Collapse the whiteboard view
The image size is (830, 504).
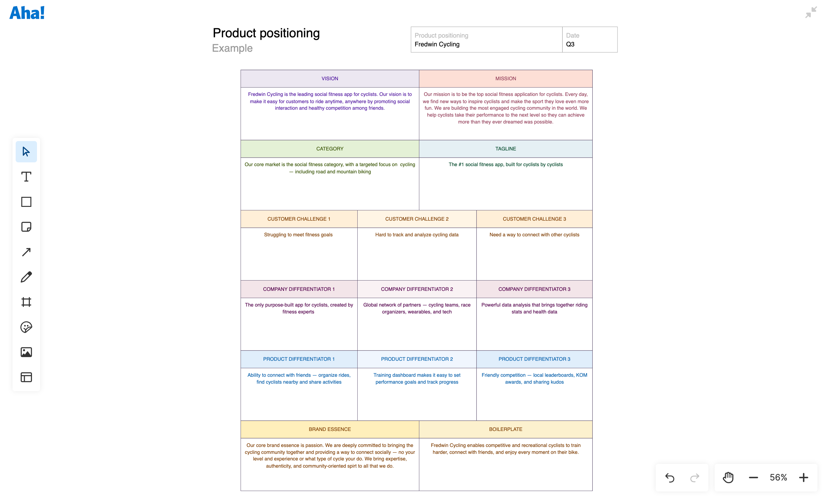point(811,13)
